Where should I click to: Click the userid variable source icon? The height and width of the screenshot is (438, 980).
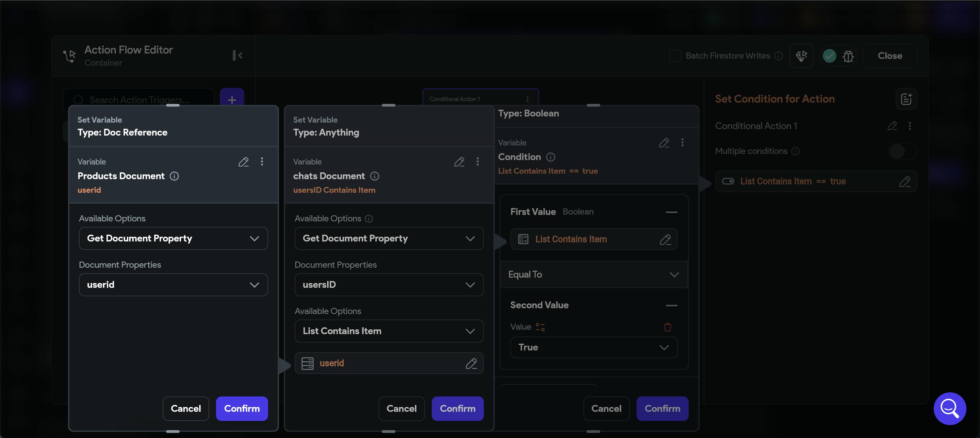(307, 363)
